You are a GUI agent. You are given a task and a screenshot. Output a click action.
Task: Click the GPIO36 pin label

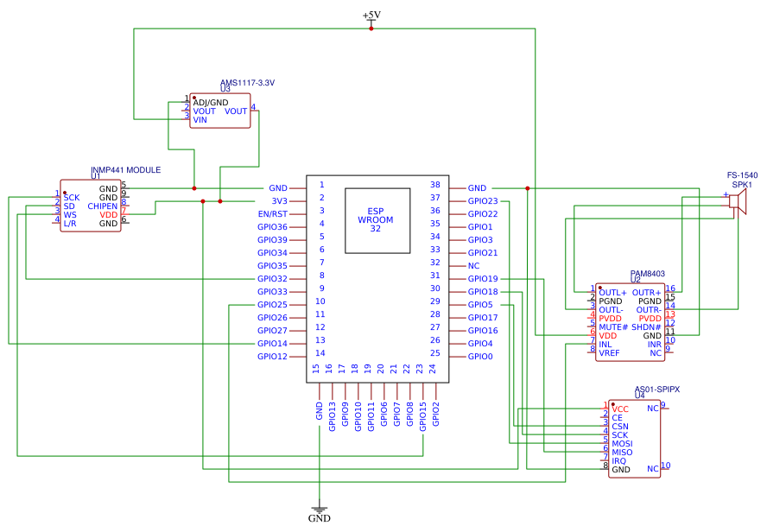pos(272,227)
